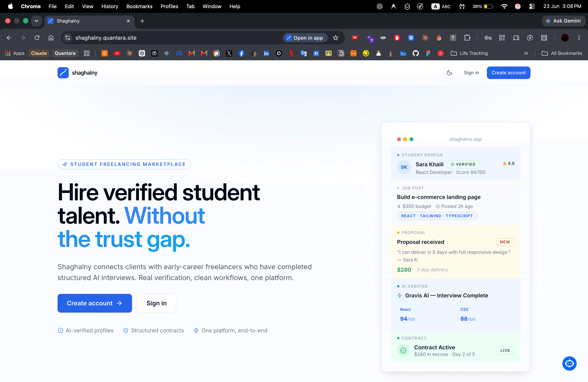Go back with the back arrow
The width and height of the screenshot is (588, 382).
(x=9, y=38)
